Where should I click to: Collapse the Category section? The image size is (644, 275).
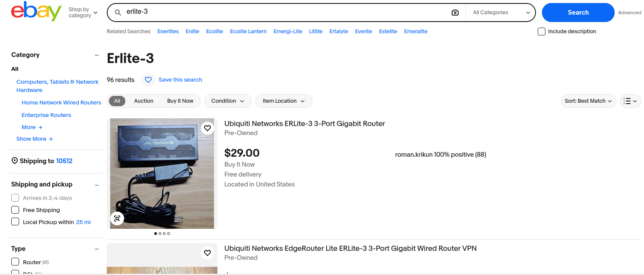tap(97, 55)
